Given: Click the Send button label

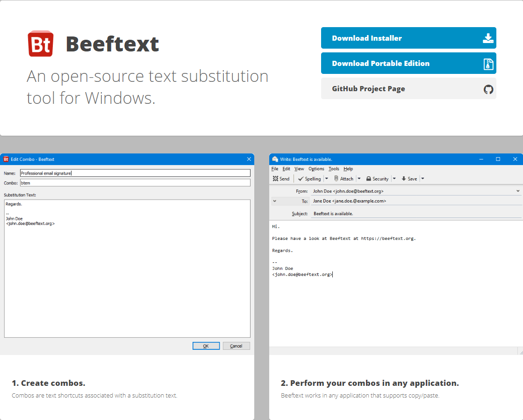Looking at the screenshot, I should click(285, 179).
